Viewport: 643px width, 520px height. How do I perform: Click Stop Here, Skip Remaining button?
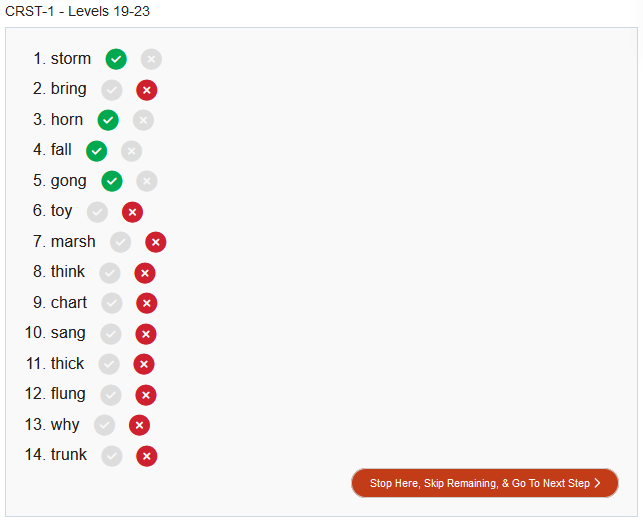coord(484,483)
